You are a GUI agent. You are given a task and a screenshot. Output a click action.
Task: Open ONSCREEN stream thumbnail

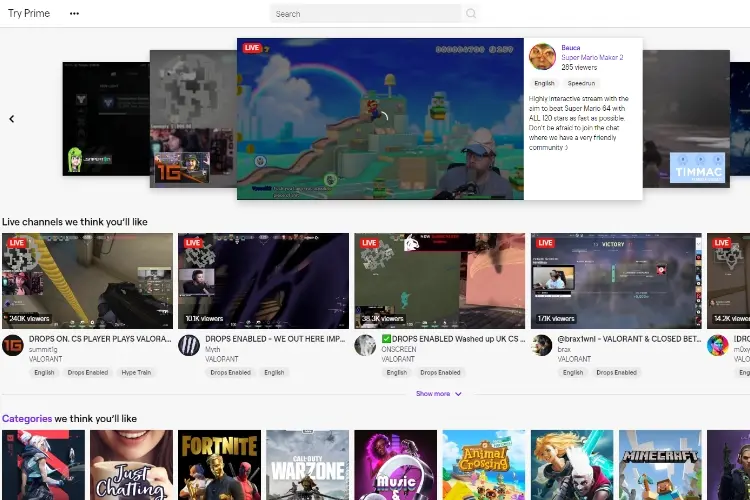pyautogui.click(x=440, y=281)
